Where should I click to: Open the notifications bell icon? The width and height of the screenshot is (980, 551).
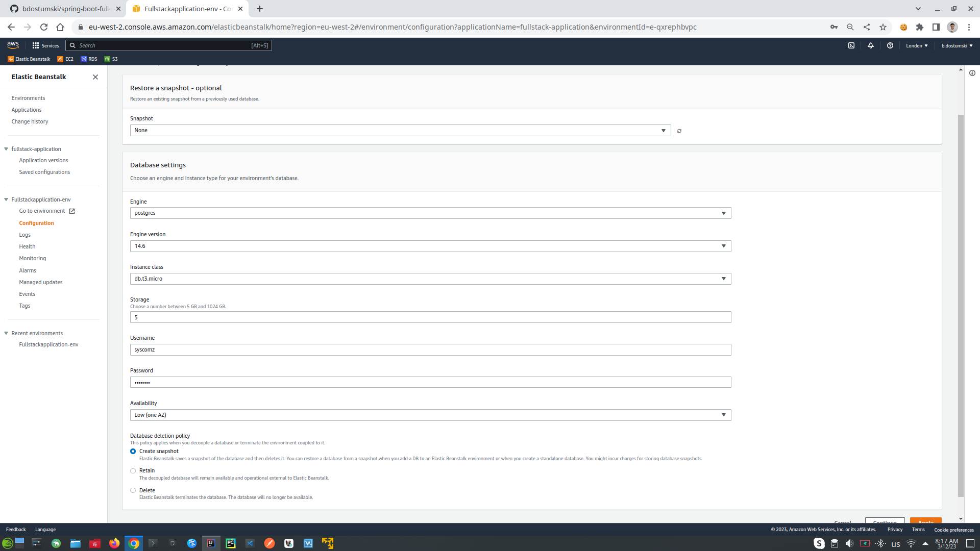tap(871, 45)
